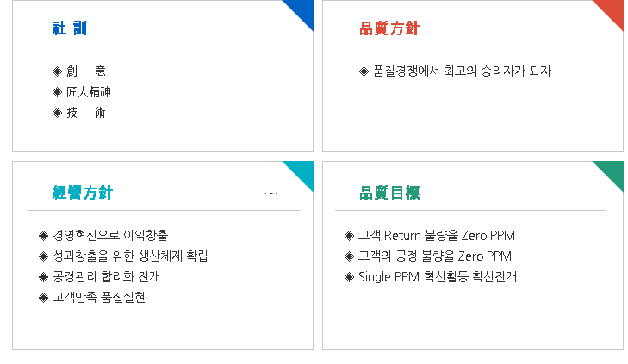Image resolution: width=628 pixels, height=364 pixels.
Task: Click the 고객만족 품질실현 line
Action: (98, 297)
